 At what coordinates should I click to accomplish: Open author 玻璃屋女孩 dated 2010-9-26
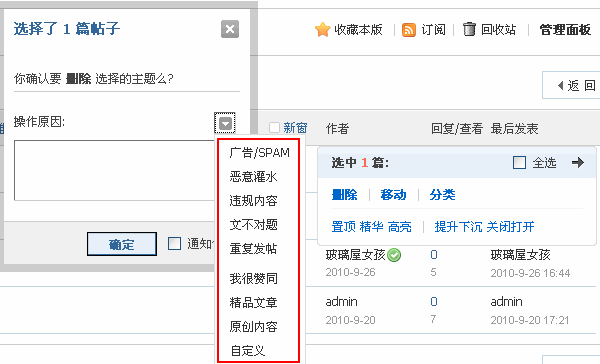pos(355,255)
